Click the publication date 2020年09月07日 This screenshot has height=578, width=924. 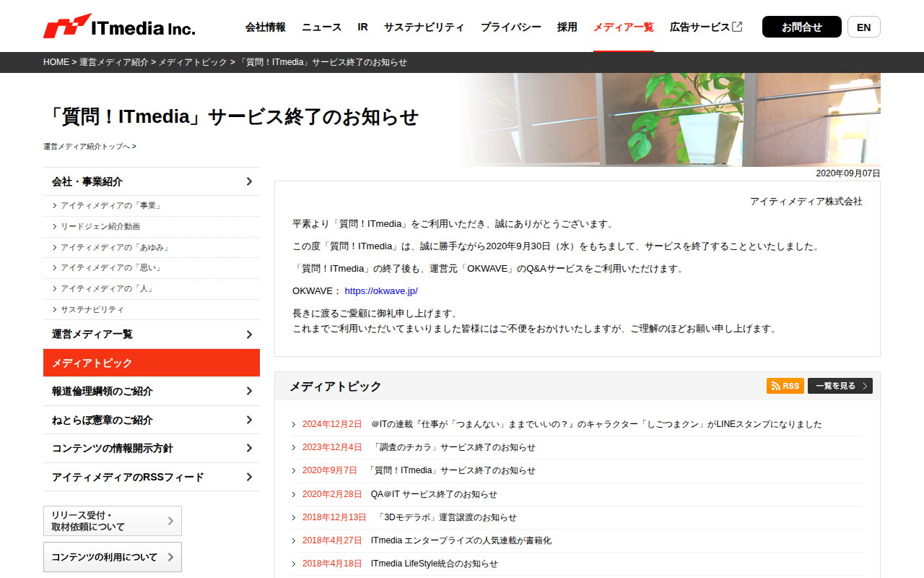click(848, 173)
